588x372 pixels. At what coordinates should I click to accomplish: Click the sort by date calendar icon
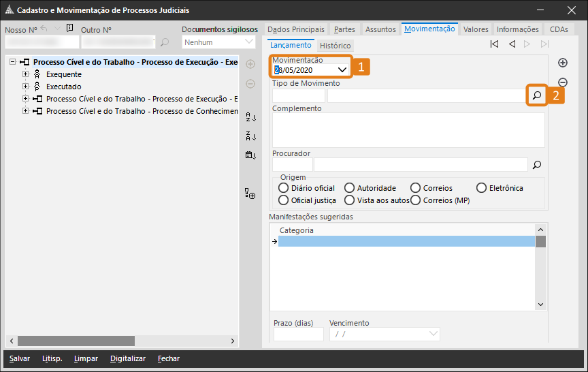click(250, 155)
